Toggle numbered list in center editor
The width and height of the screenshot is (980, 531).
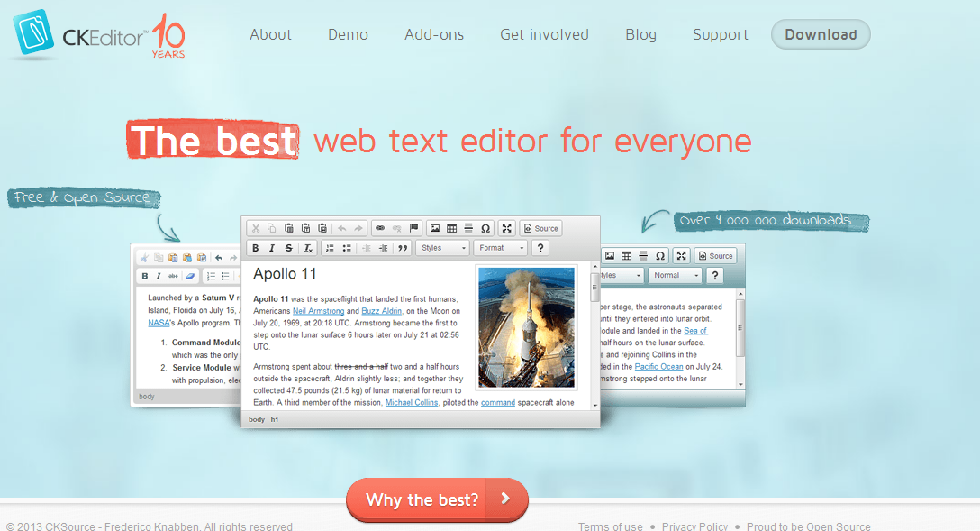(330, 248)
